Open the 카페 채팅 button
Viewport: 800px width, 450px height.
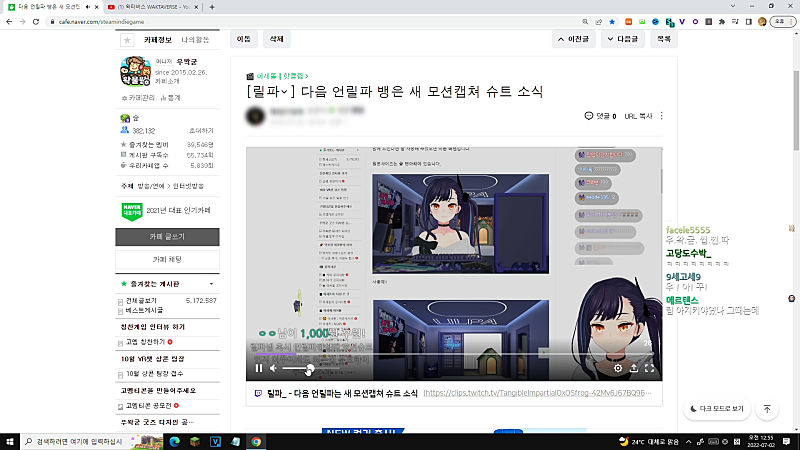(167, 259)
